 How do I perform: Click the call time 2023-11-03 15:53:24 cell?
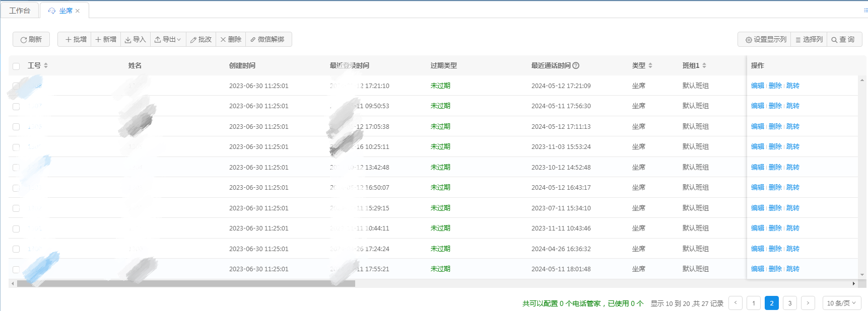tap(561, 146)
